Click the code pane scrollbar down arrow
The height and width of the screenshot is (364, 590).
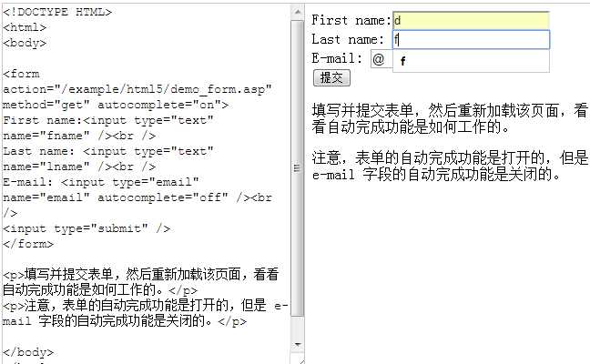[297, 344]
